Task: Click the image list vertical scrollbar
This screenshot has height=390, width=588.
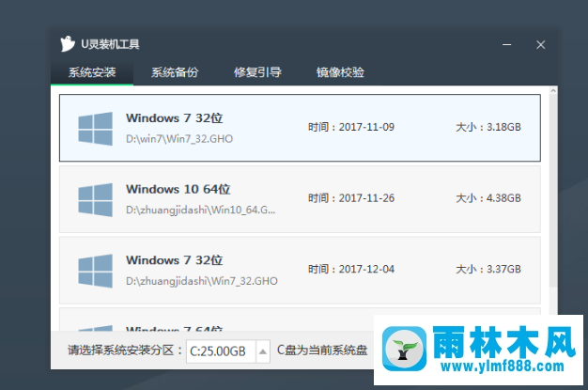Action: point(553,191)
